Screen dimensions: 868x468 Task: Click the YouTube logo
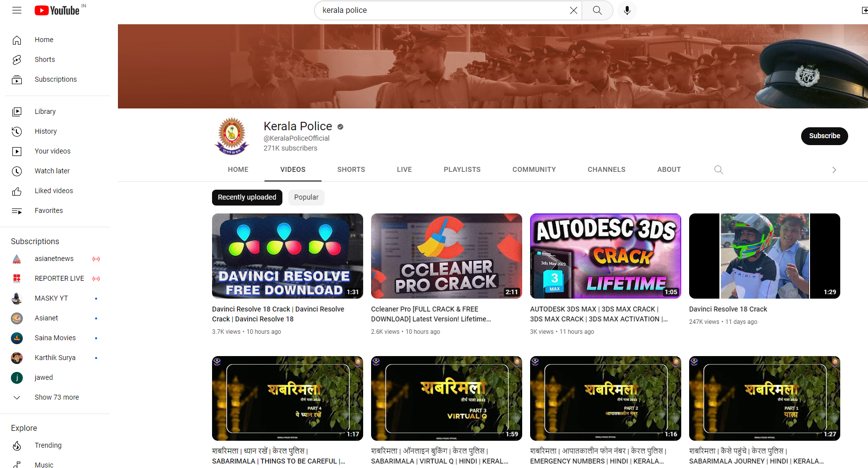point(57,10)
